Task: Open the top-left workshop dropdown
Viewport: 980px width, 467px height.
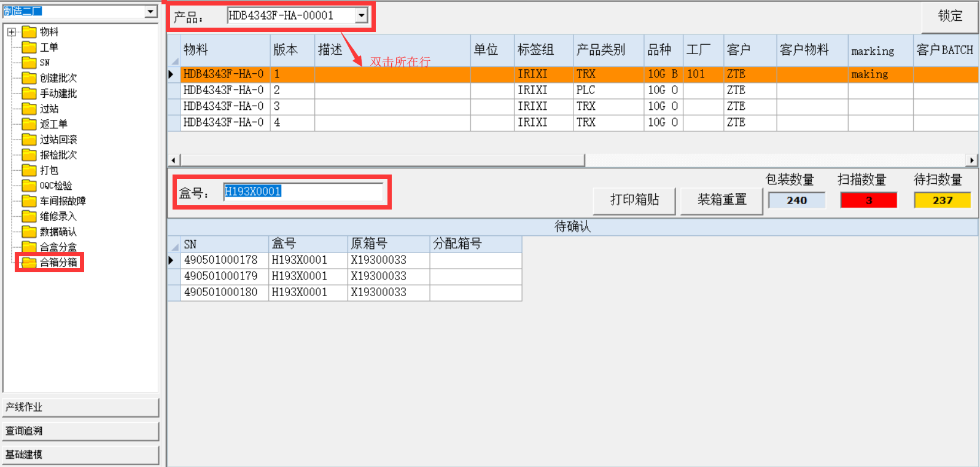Action: (151, 12)
